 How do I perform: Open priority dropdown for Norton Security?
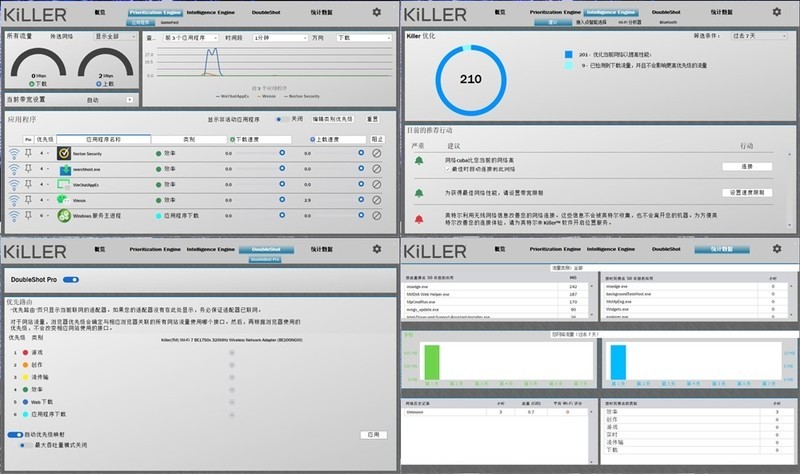45,153
